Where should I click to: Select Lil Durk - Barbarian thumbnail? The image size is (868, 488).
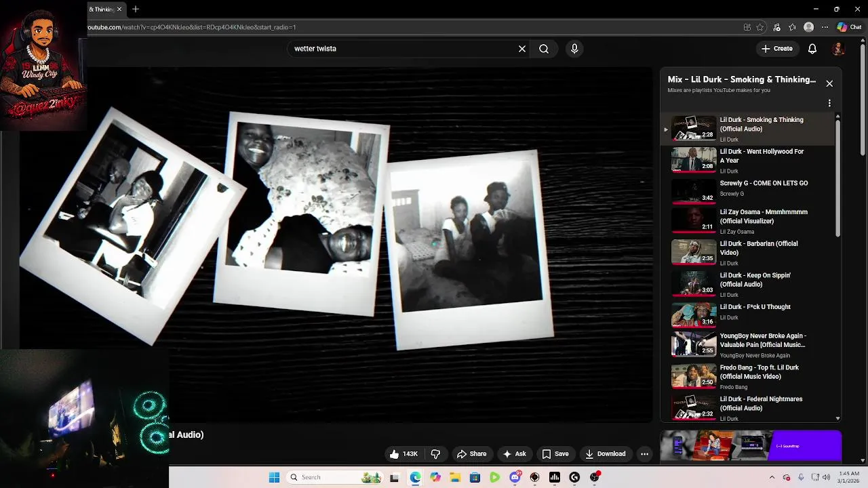[694, 252]
